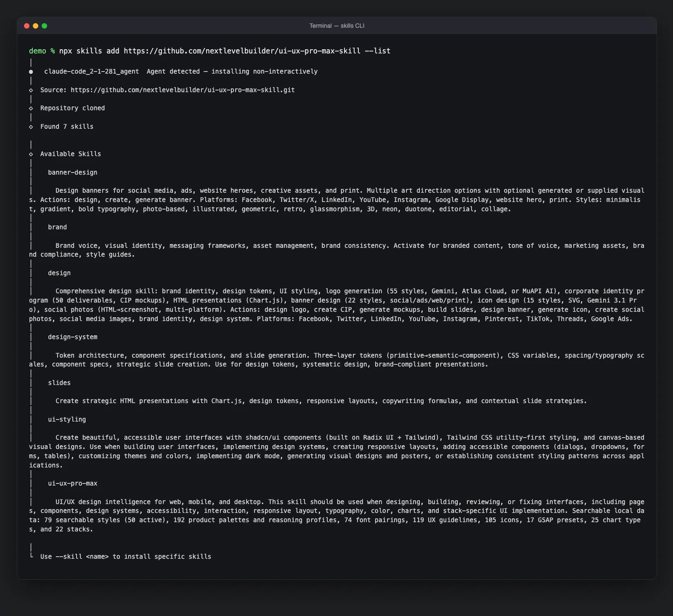Click the github URL in the npx command

[242, 51]
